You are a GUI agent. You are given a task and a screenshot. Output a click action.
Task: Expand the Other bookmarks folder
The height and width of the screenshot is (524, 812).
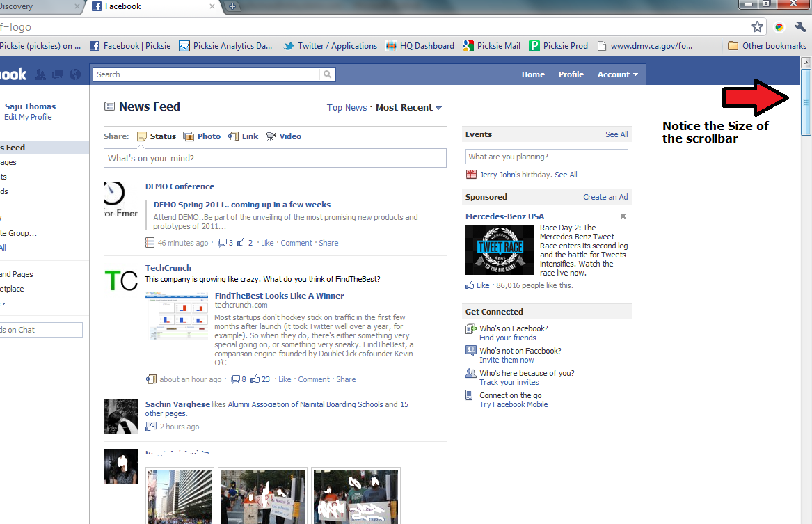767,46
